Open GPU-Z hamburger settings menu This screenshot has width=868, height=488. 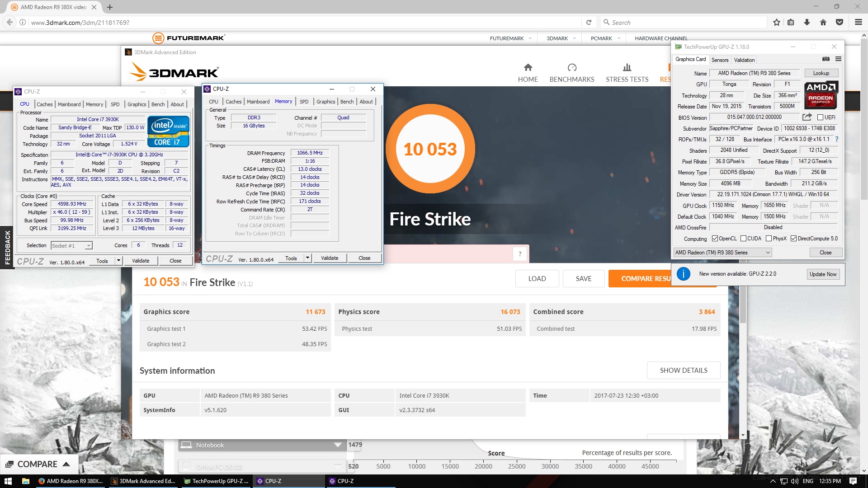point(838,59)
